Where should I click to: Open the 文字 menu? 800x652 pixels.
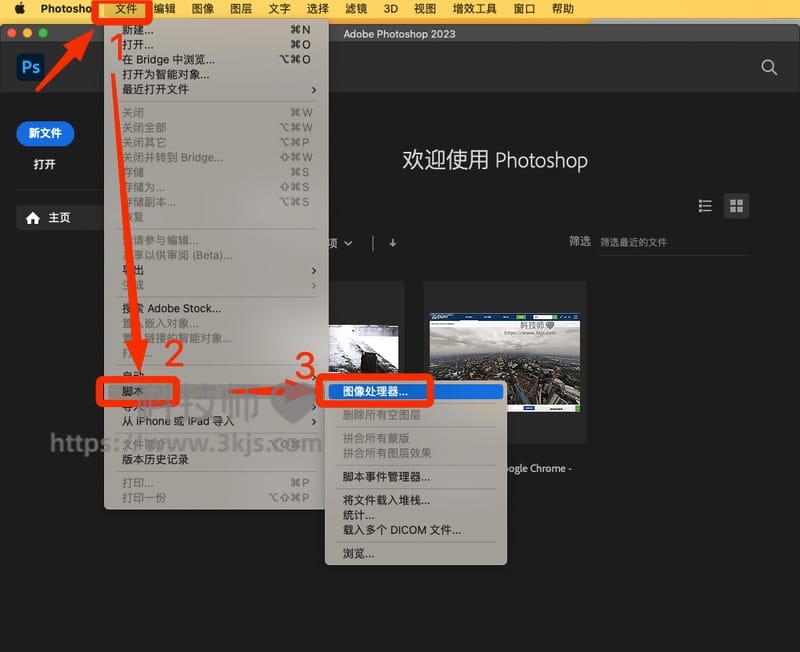(279, 9)
